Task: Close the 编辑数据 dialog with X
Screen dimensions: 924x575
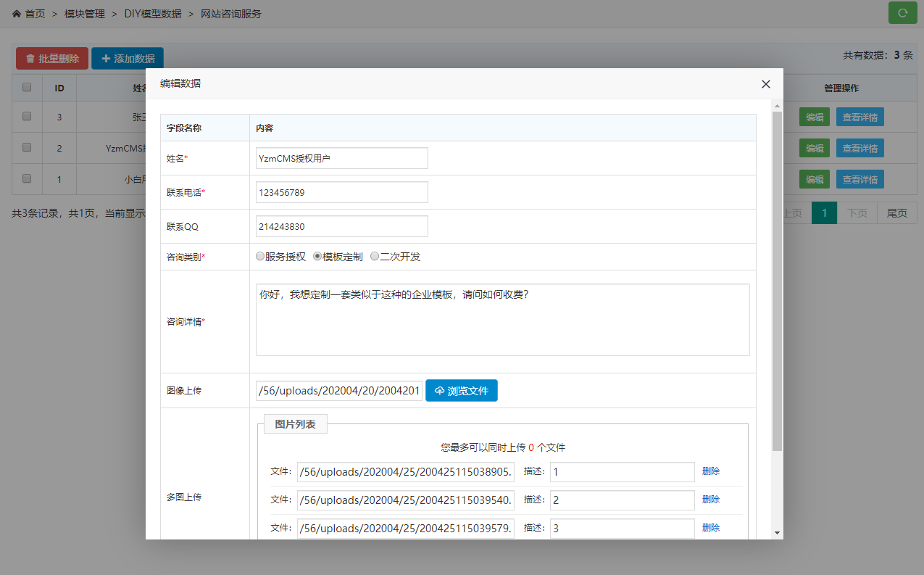Action: pyautogui.click(x=765, y=84)
